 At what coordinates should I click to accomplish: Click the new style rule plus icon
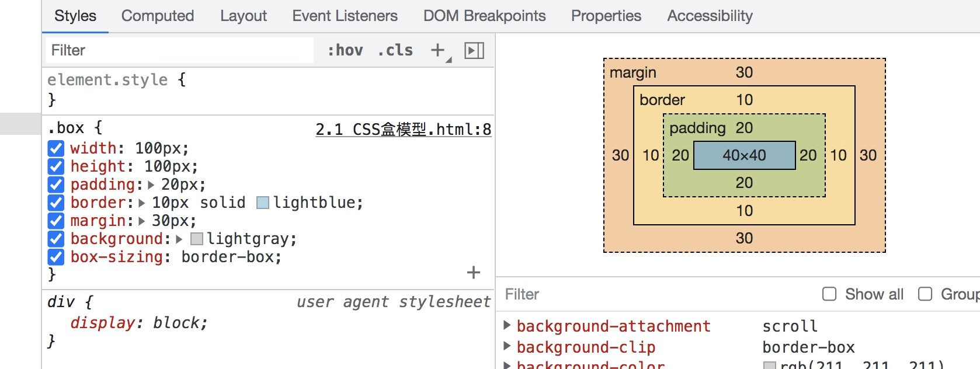[x=438, y=51]
